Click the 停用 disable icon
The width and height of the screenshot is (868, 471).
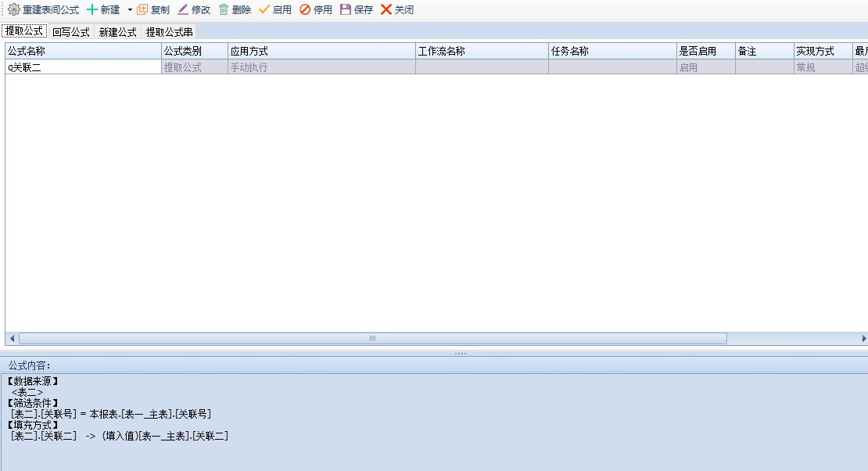pos(305,10)
